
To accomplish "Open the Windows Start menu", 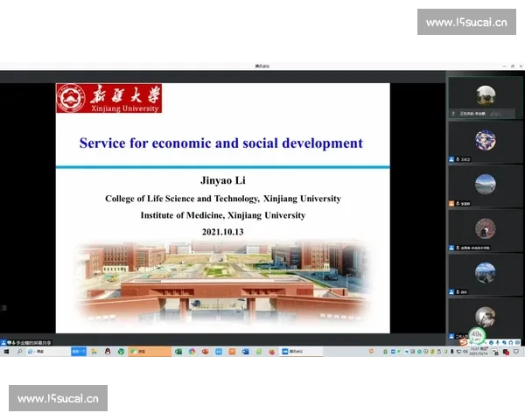I will [x=6, y=352].
